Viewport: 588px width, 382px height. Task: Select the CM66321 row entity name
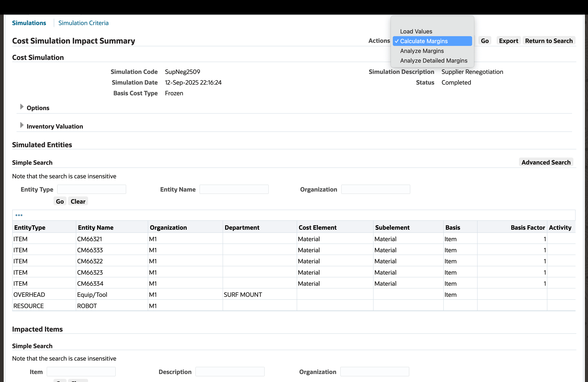point(89,239)
